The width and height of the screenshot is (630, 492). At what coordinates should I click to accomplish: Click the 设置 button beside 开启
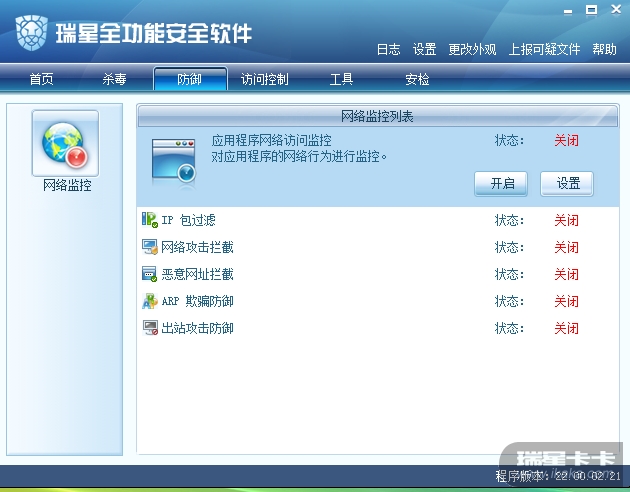point(567,184)
